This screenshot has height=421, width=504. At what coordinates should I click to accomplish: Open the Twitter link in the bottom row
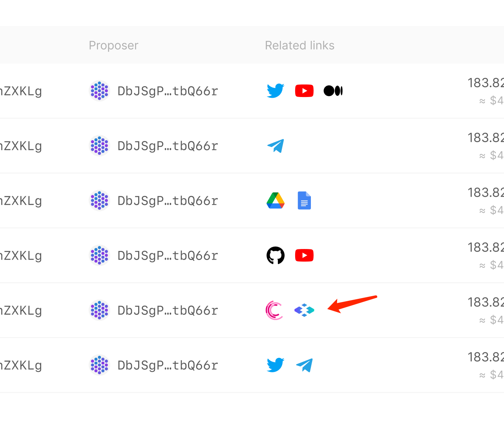pos(275,365)
